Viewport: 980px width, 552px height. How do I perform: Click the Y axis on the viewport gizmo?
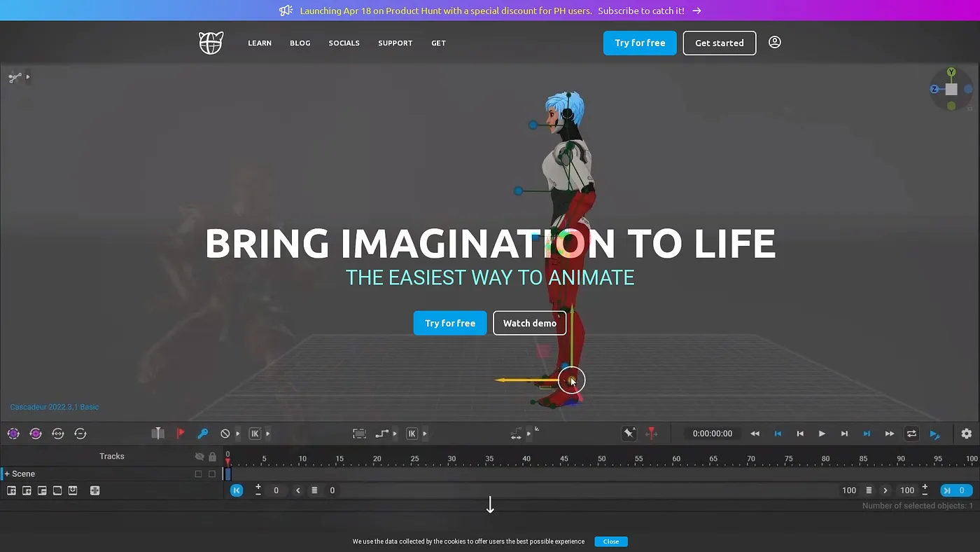951,72
